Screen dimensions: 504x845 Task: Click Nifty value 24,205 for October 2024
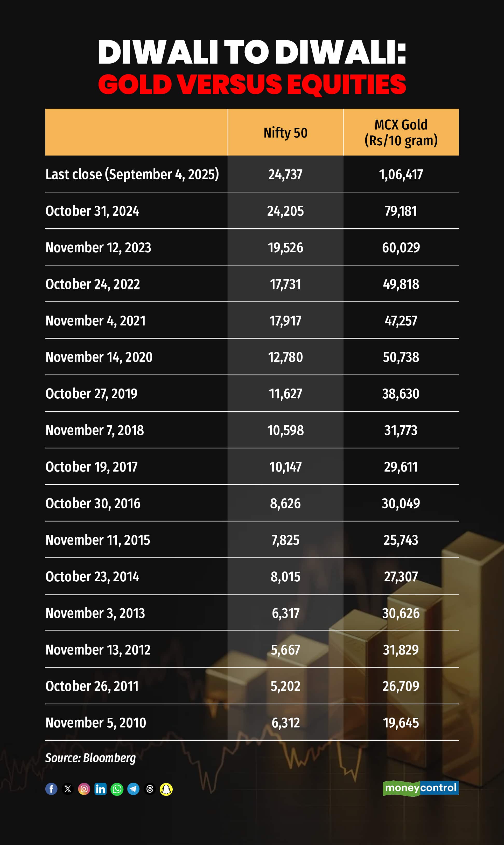click(x=286, y=211)
